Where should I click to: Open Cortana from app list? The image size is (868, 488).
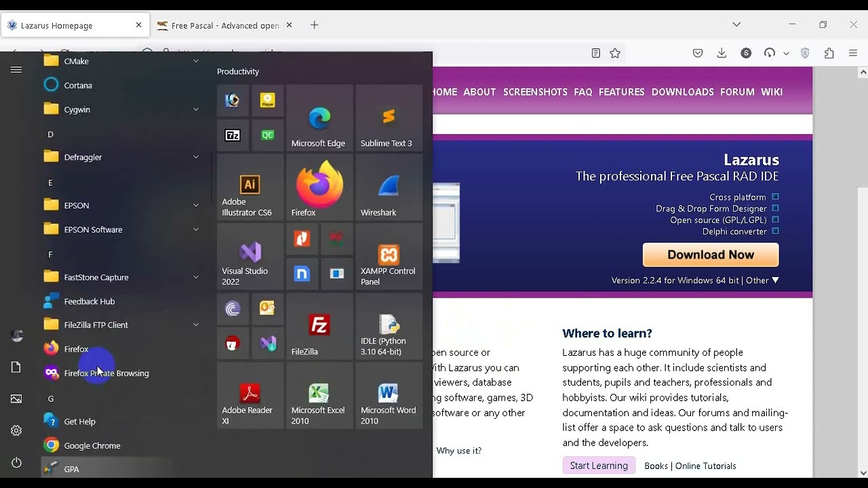[x=122, y=85]
